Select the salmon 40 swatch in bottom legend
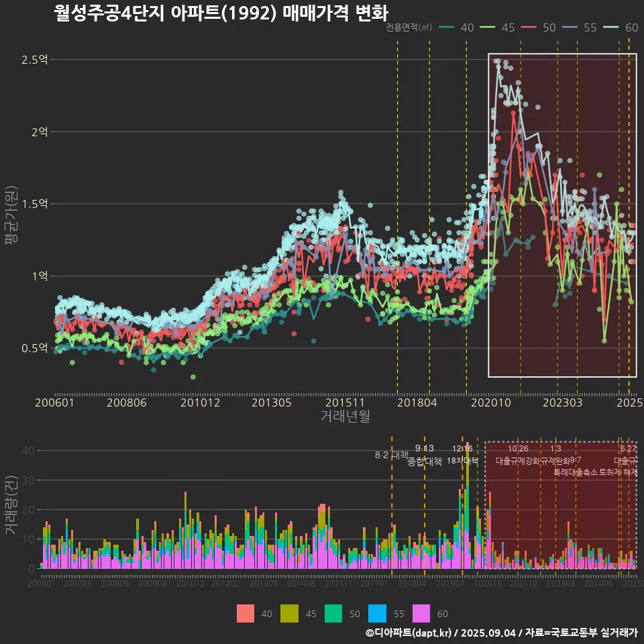 pyautogui.click(x=246, y=613)
